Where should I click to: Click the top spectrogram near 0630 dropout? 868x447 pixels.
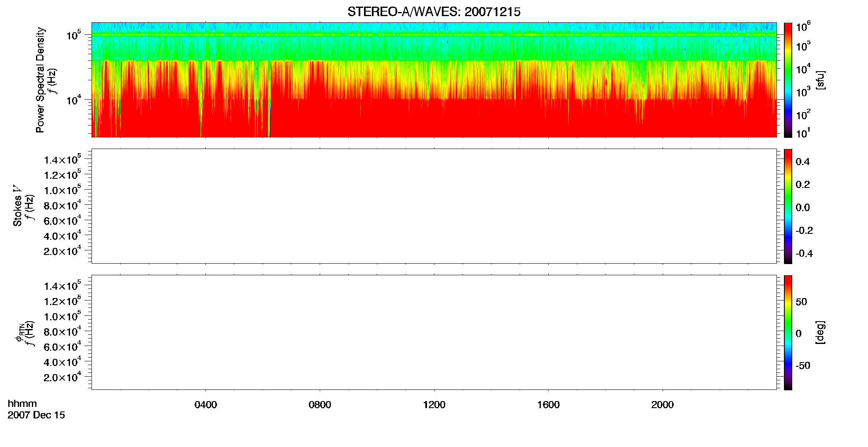(x=269, y=99)
